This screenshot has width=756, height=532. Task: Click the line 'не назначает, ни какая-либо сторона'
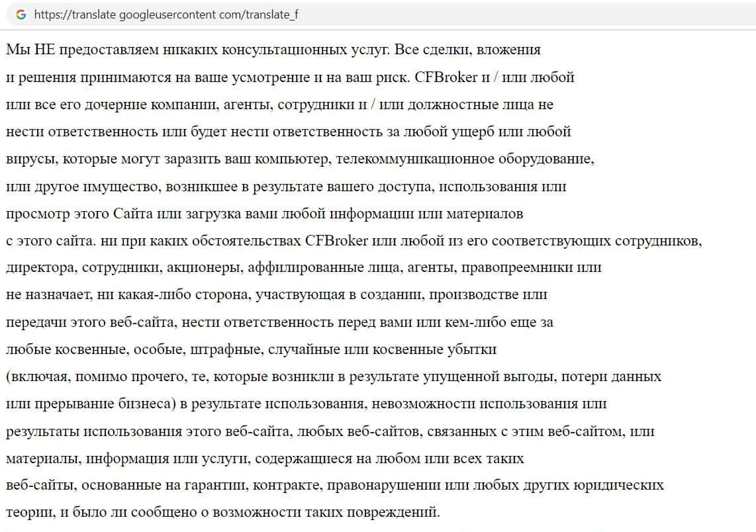pyautogui.click(x=276, y=294)
